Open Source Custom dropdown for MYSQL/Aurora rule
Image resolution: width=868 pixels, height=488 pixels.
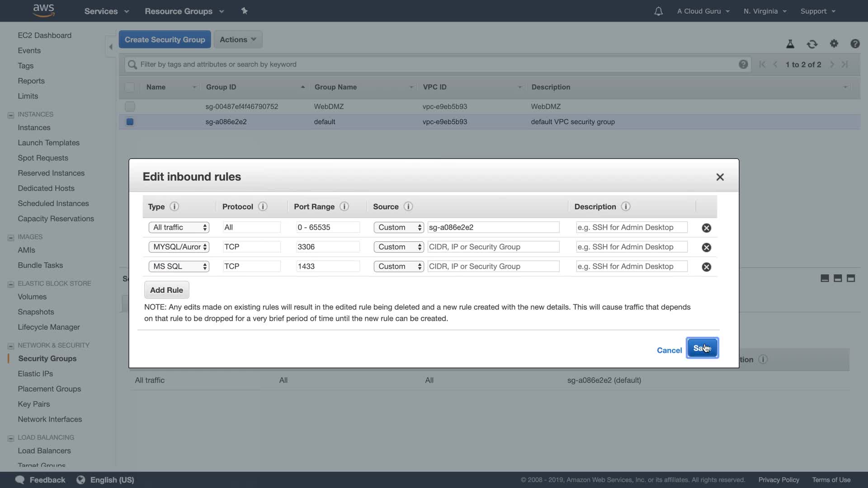(398, 247)
